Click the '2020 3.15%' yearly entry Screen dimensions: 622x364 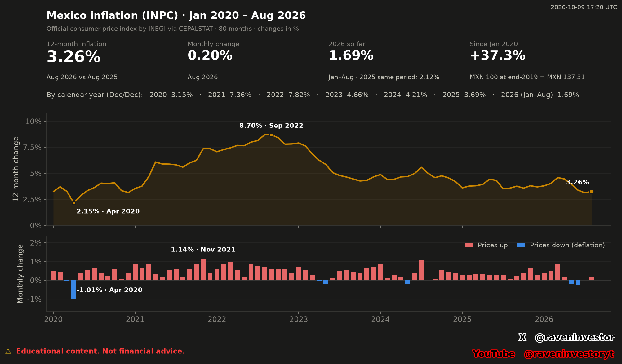click(171, 95)
